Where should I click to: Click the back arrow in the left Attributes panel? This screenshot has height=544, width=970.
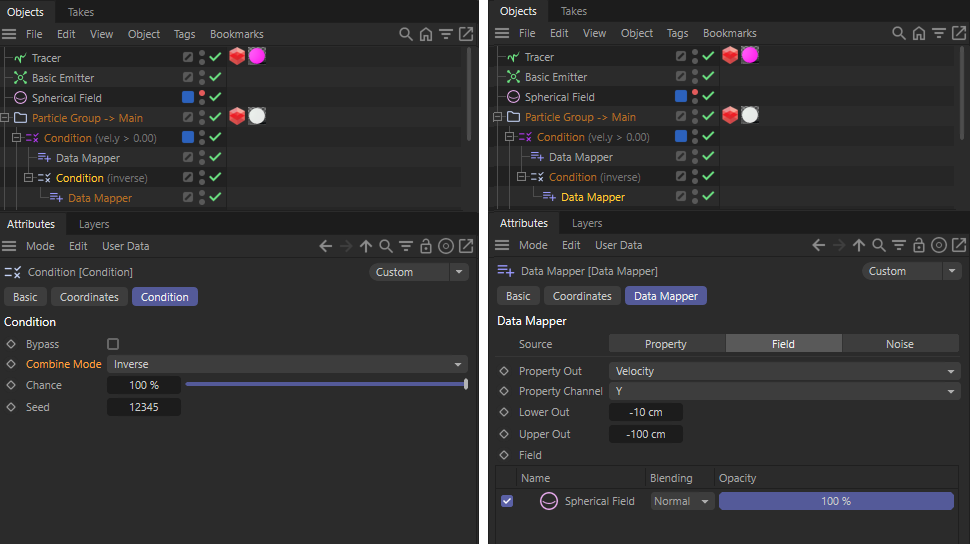pyautogui.click(x=325, y=246)
